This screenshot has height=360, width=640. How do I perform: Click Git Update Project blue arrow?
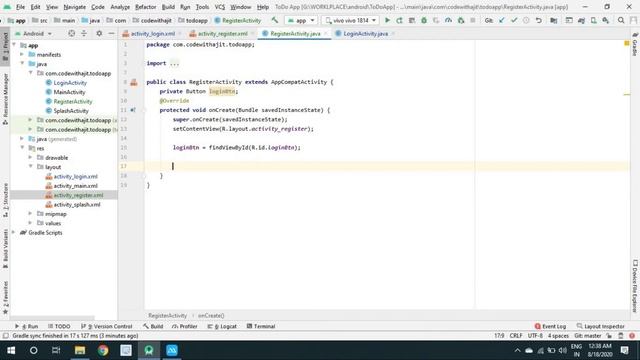click(x=502, y=20)
